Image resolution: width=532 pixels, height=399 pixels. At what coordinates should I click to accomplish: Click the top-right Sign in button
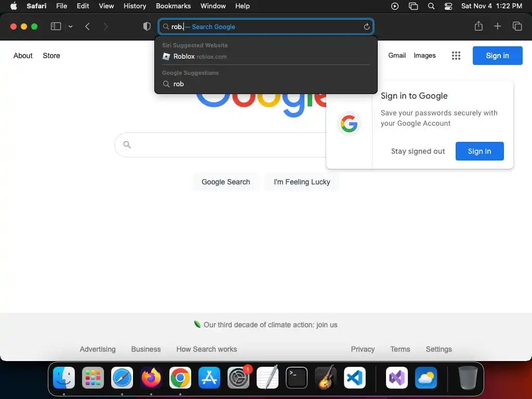[497, 56]
